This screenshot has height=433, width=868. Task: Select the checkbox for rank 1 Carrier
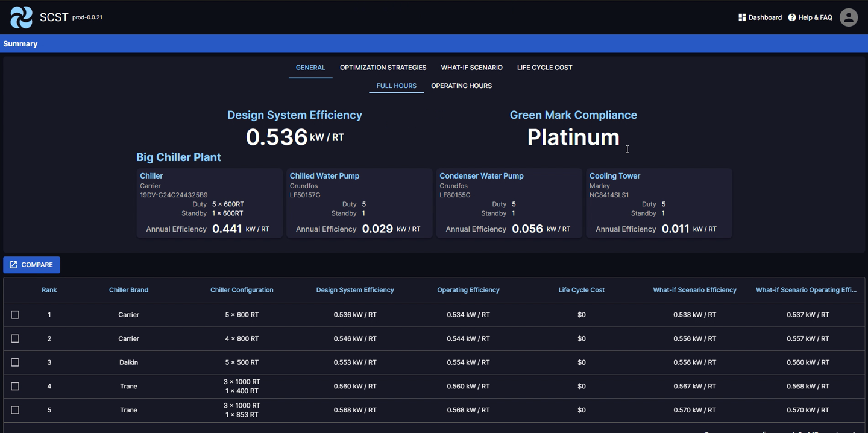click(x=15, y=315)
